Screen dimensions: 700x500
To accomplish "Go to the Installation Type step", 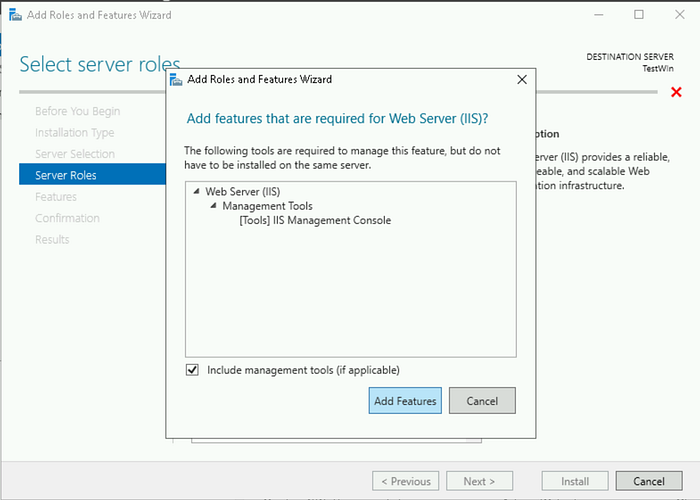I will [75, 133].
